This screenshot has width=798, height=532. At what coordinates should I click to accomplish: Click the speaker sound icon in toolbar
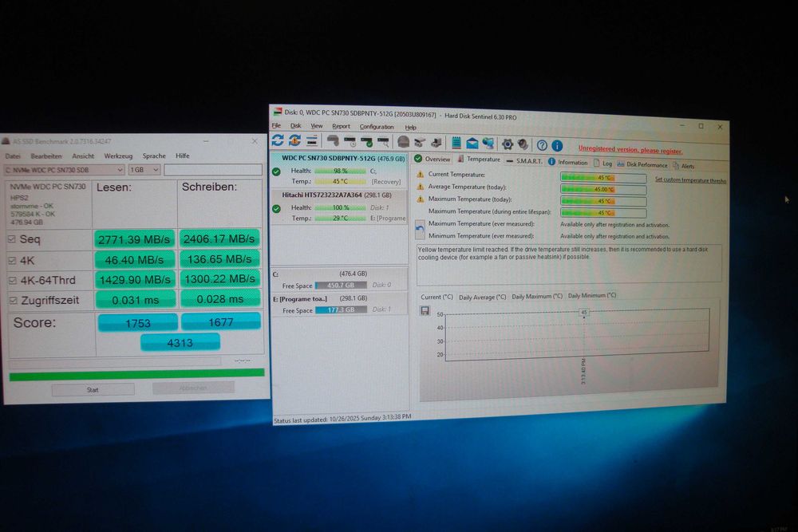523,144
